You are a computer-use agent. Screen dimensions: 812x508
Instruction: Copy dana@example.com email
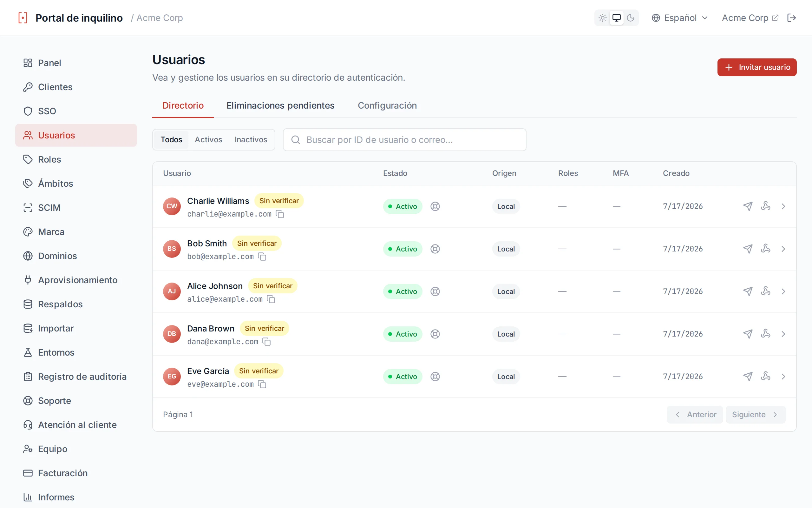[266, 342]
